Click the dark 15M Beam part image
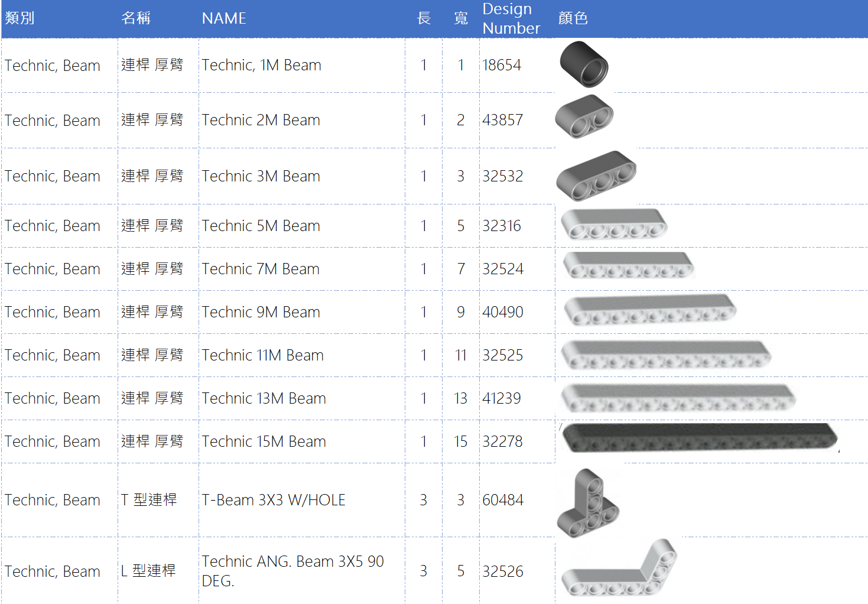The width and height of the screenshot is (868, 604). pos(700,439)
